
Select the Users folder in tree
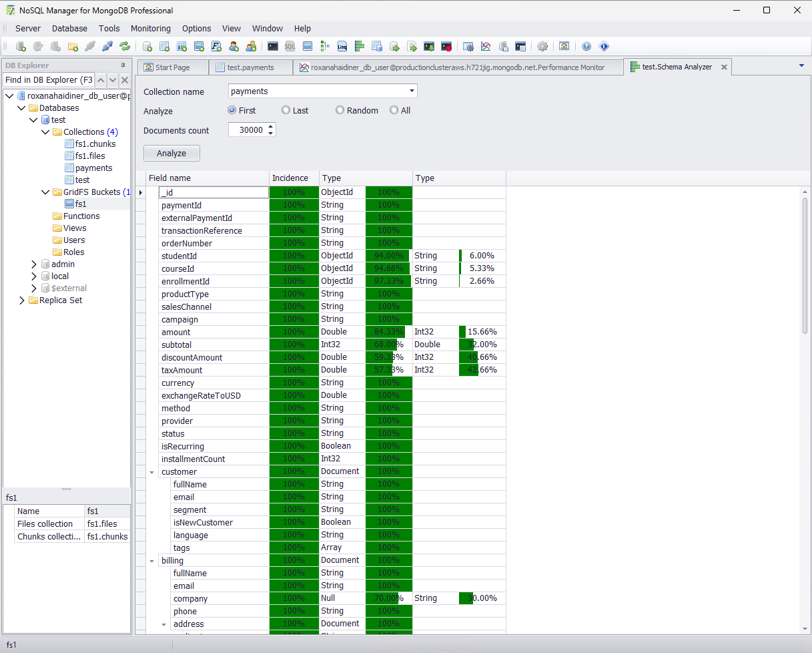click(x=74, y=240)
